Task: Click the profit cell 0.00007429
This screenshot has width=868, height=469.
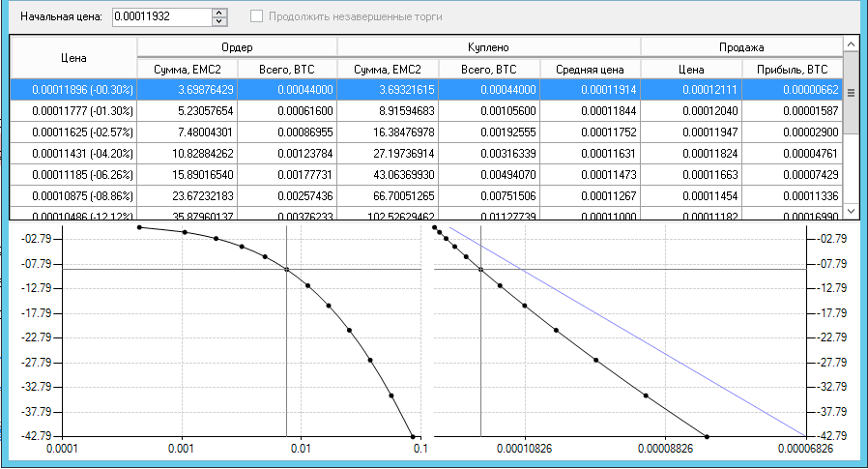Action: [792, 174]
